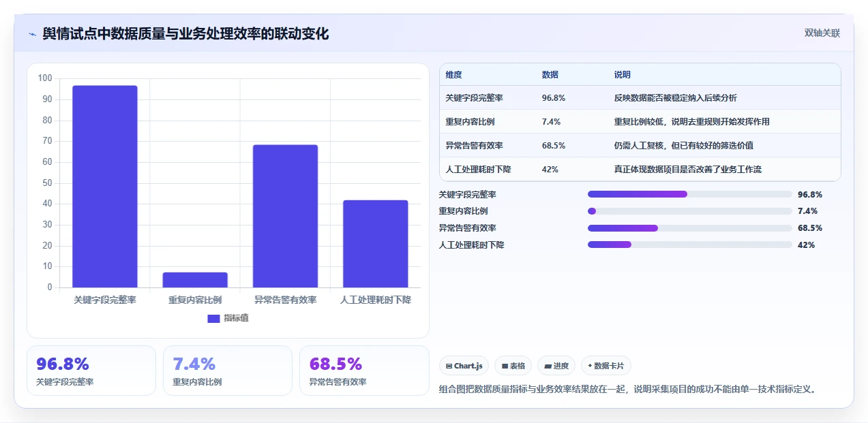Click the Chart.js tag chip
The height and width of the screenshot is (423, 868).
[464, 366]
